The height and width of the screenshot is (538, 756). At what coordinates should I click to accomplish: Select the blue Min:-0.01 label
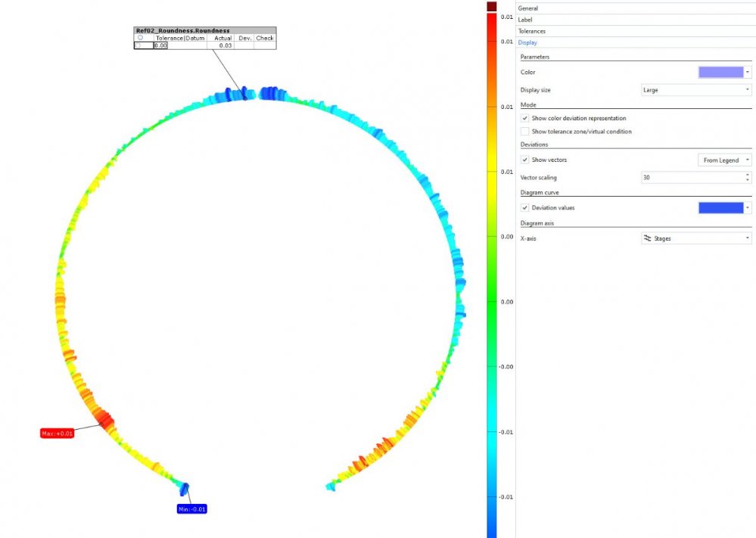point(191,509)
